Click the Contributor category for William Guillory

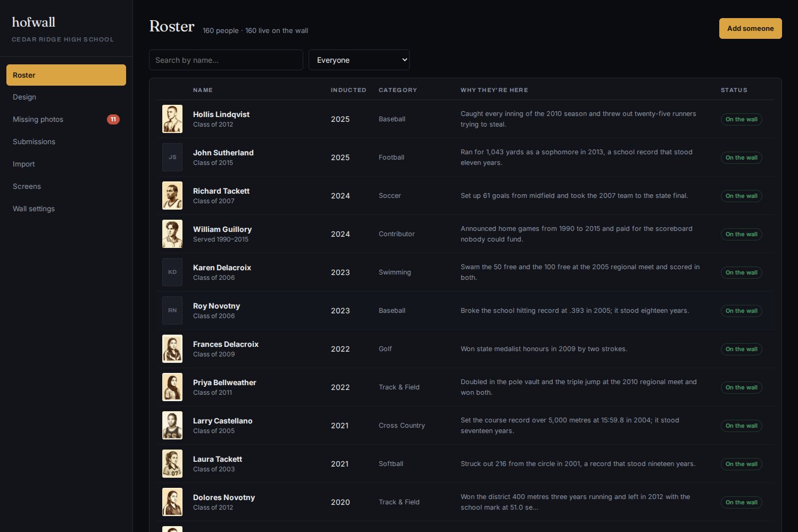(397, 234)
